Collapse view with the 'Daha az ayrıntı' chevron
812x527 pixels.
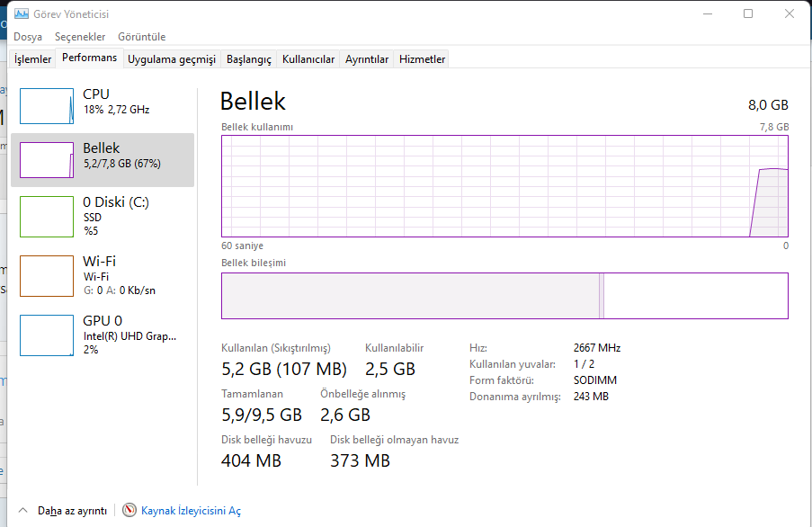(23, 511)
